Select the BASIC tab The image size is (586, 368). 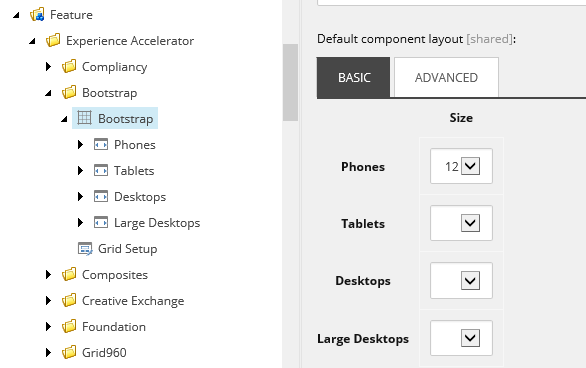click(x=354, y=77)
